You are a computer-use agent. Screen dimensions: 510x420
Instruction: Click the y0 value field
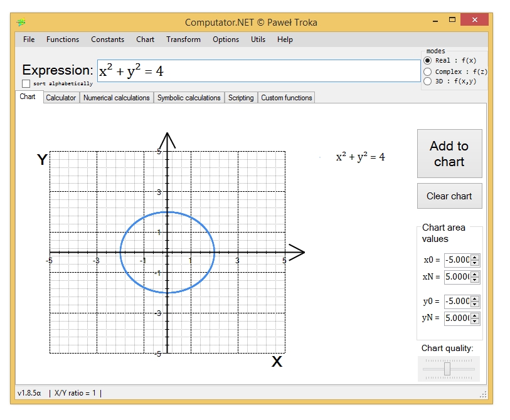click(457, 301)
